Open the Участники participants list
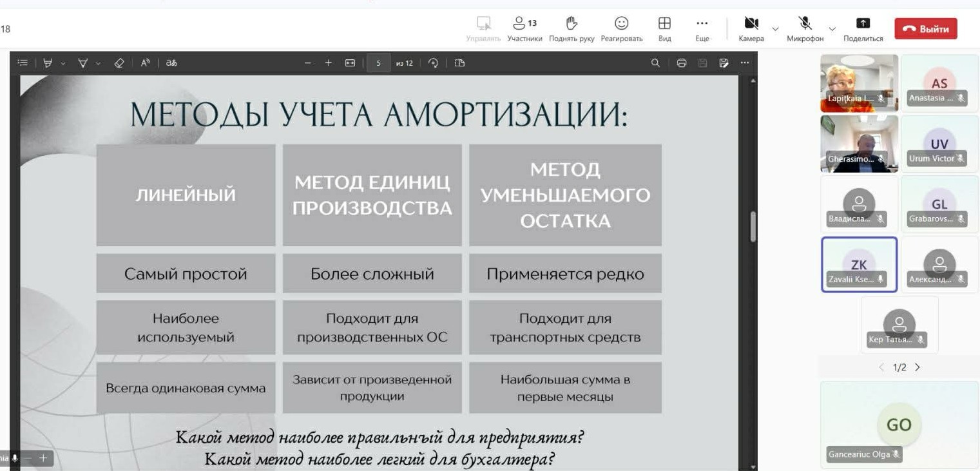The image size is (980, 471). pos(524,29)
